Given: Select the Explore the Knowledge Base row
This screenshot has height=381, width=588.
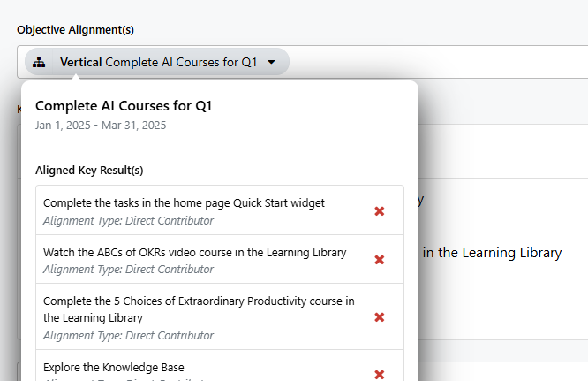Looking at the screenshot, I should point(220,366).
